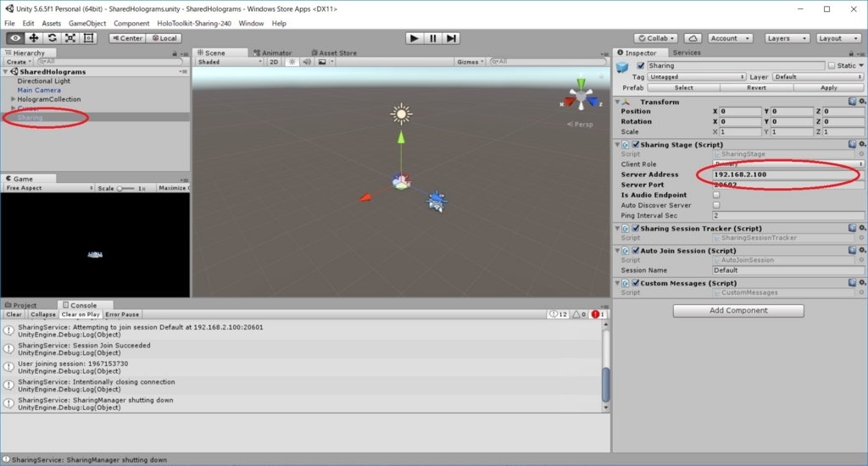Disable the Sharing Stage script checkbox
Screen dimensions: 868x466
click(x=636, y=144)
